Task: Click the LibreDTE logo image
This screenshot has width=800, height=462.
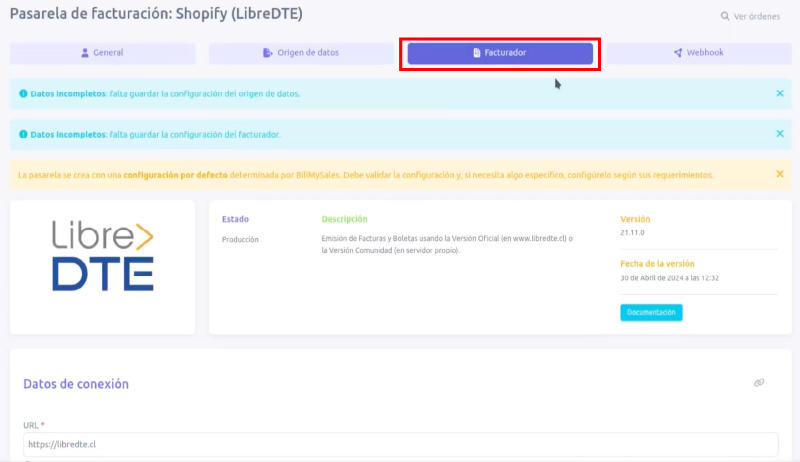Action: 103,255
